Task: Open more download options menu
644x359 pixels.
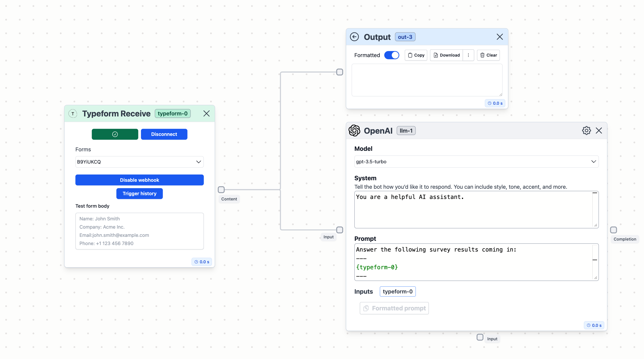Action: click(x=468, y=55)
